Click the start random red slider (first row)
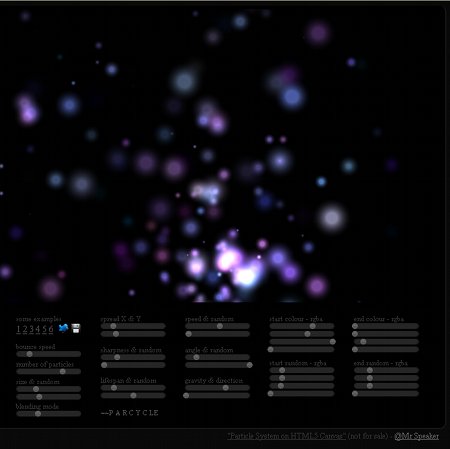 point(302,370)
